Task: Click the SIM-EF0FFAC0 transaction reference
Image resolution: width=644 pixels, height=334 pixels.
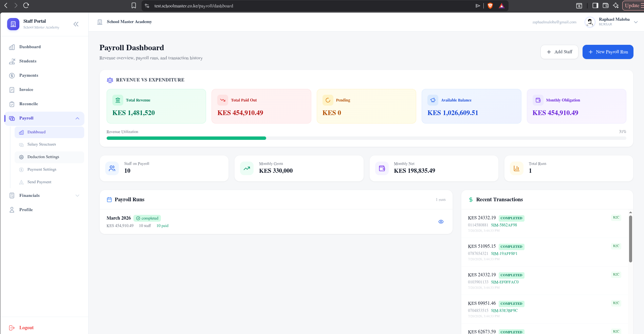Action: pyautogui.click(x=505, y=282)
